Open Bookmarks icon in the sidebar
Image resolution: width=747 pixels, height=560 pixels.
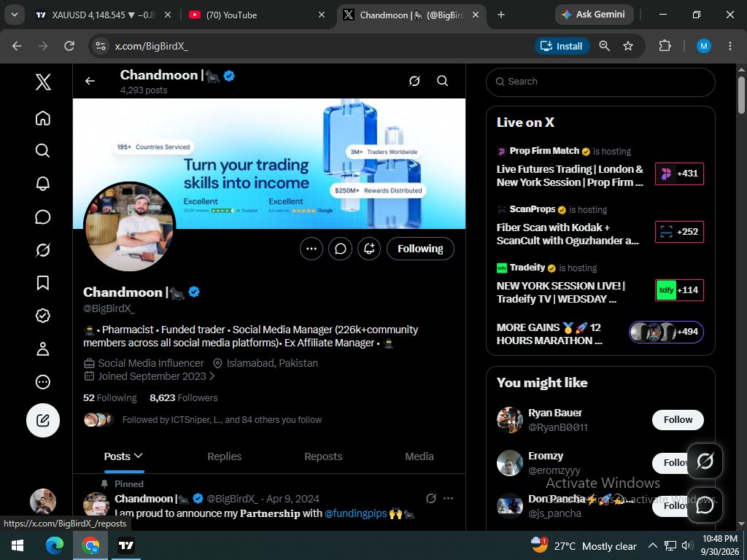(43, 283)
